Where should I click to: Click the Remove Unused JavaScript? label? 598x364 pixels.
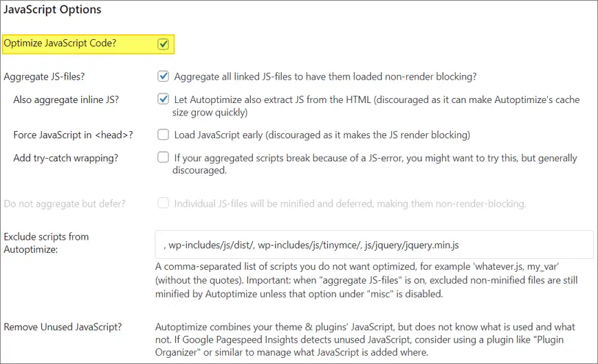point(63,327)
